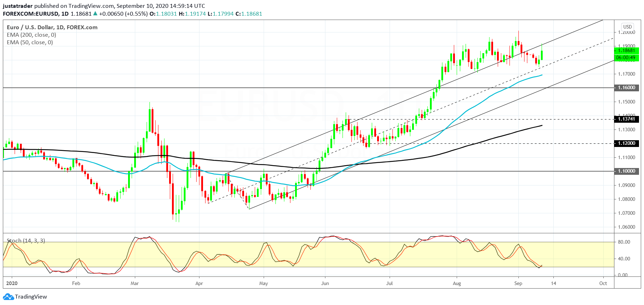Click the Jun label on the time axis
Image resolution: width=644 pixels, height=305 pixels.
coord(325,283)
